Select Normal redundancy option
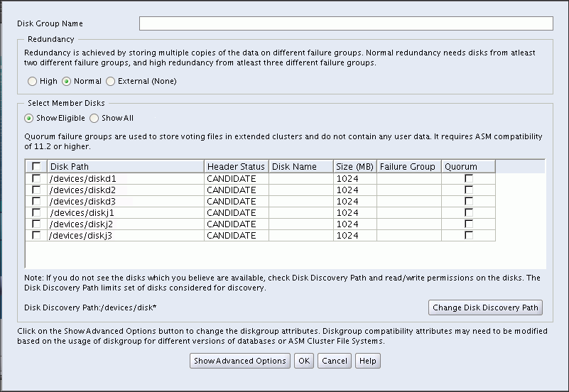Viewport: 569px width, 392px height. [67, 82]
